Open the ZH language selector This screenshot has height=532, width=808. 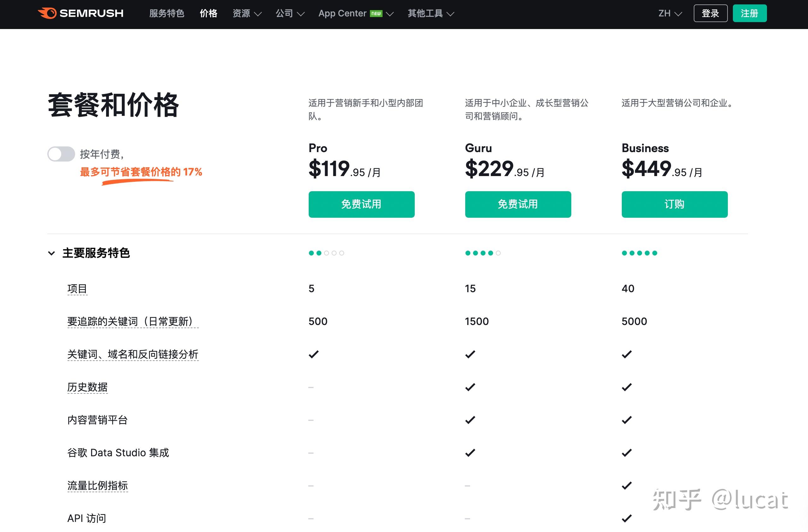[669, 13]
